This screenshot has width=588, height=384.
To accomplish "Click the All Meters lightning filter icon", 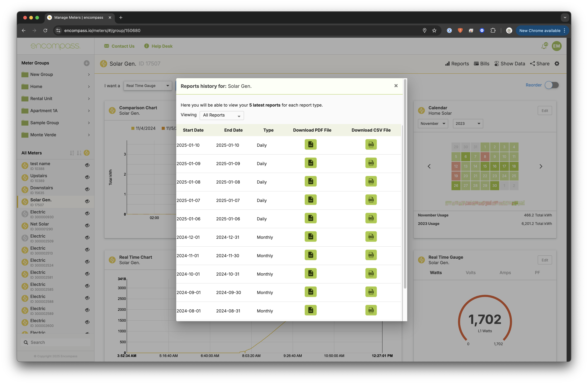I will [x=87, y=153].
